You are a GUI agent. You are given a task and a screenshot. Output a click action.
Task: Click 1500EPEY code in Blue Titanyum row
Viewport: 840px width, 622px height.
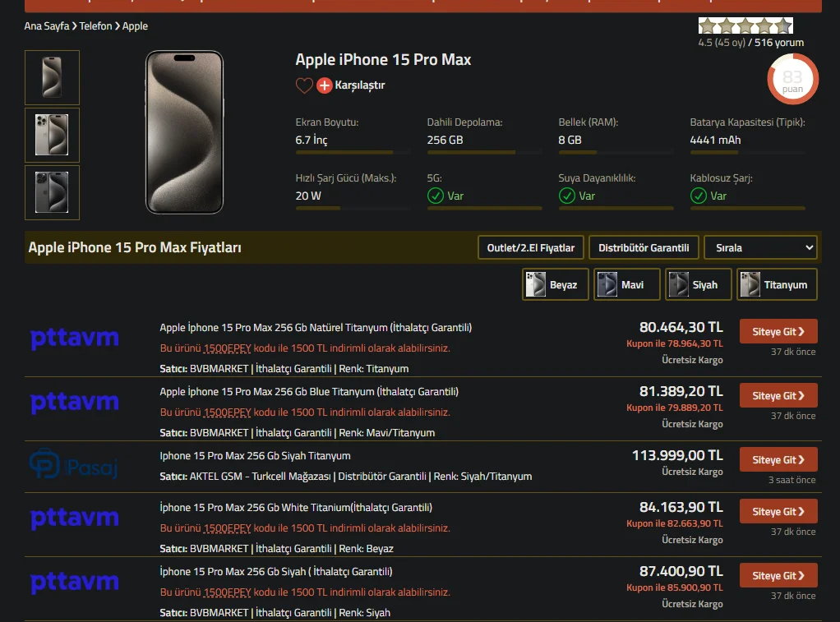pos(227,412)
